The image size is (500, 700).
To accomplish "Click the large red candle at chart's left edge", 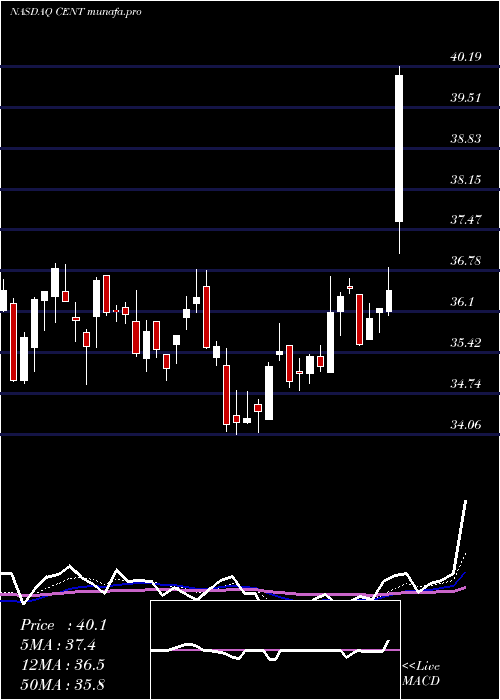I will tap(14, 342).
